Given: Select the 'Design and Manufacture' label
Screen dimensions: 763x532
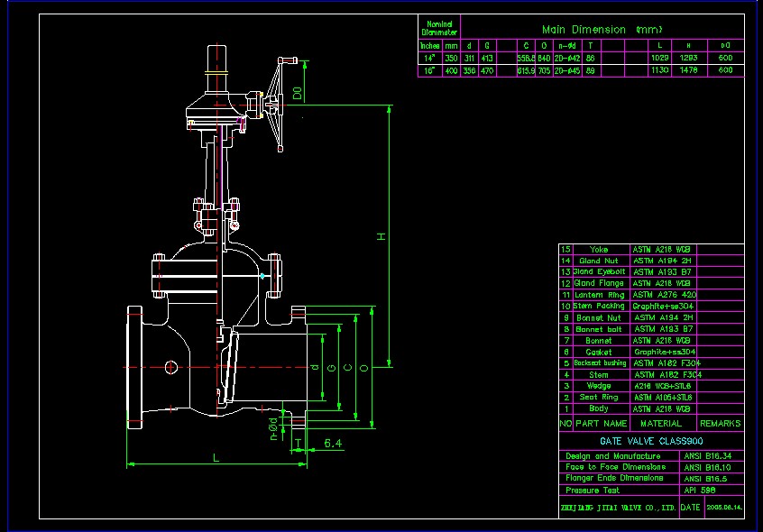Looking at the screenshot, I should [x=612, y=456].
